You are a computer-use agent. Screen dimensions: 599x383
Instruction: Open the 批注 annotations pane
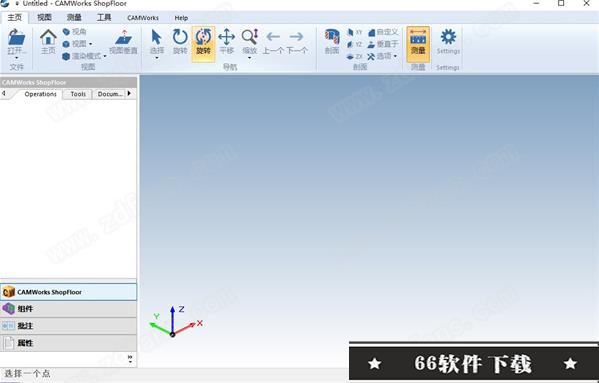click(x=68, y=326)
